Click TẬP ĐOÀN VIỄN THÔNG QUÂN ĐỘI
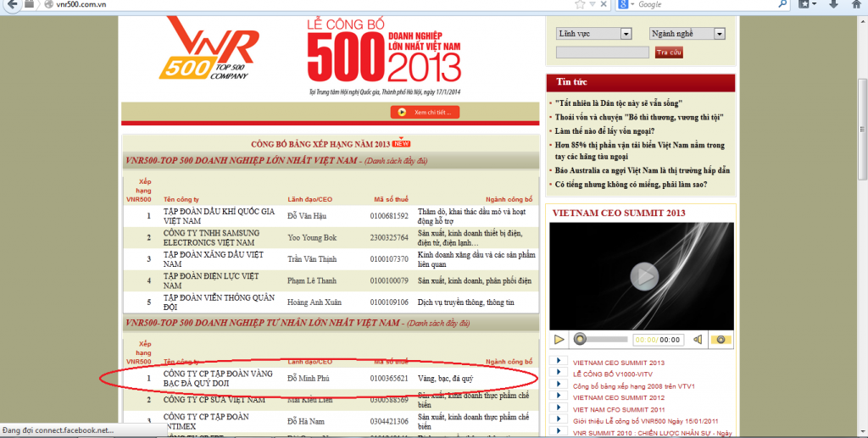The height and width of the screenshot is (438, 868). coord(219,302)
